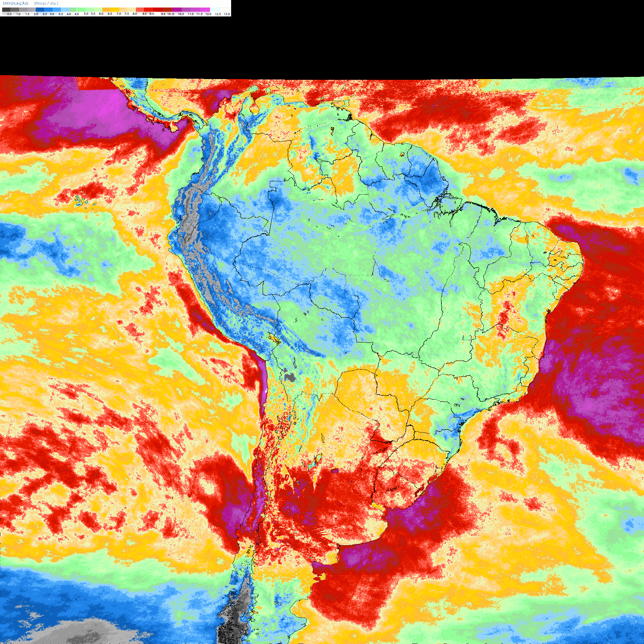Click the 11.5 legend value
The width and height of the screenshot is (644, 644).
[x=199, y=14]
